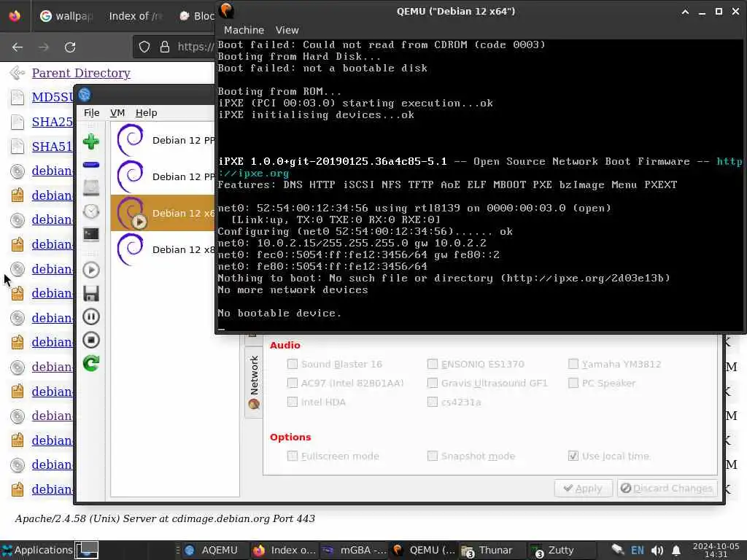This screenshot has height=560, width=747.
Task: Switch to mGBA in the taskbar
Action: tap(354, 550)
